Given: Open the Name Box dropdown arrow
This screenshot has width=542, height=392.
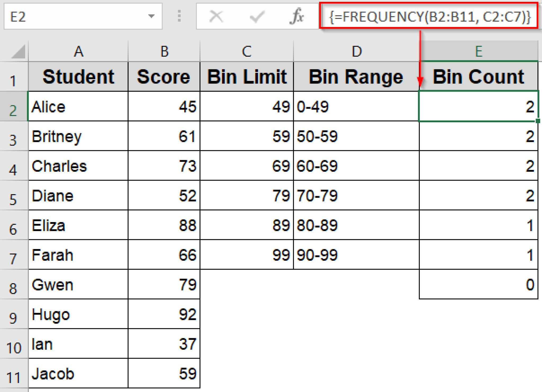Looking at the screenshot, I should pos(151,16).
